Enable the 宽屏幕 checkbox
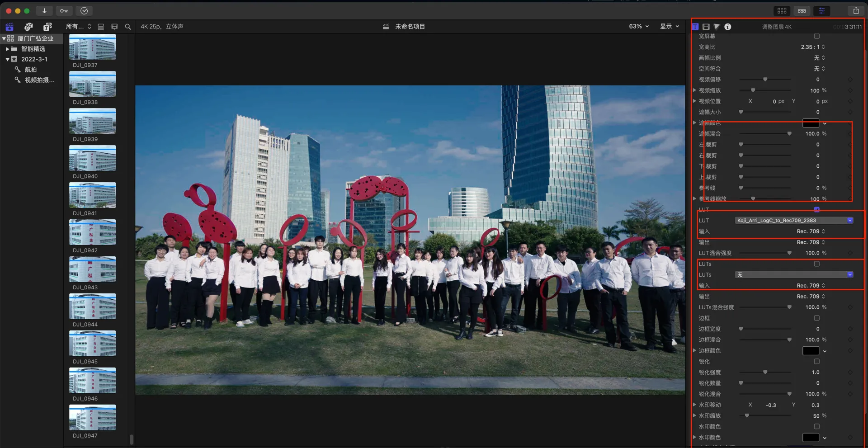 click(x=816, y=36)
